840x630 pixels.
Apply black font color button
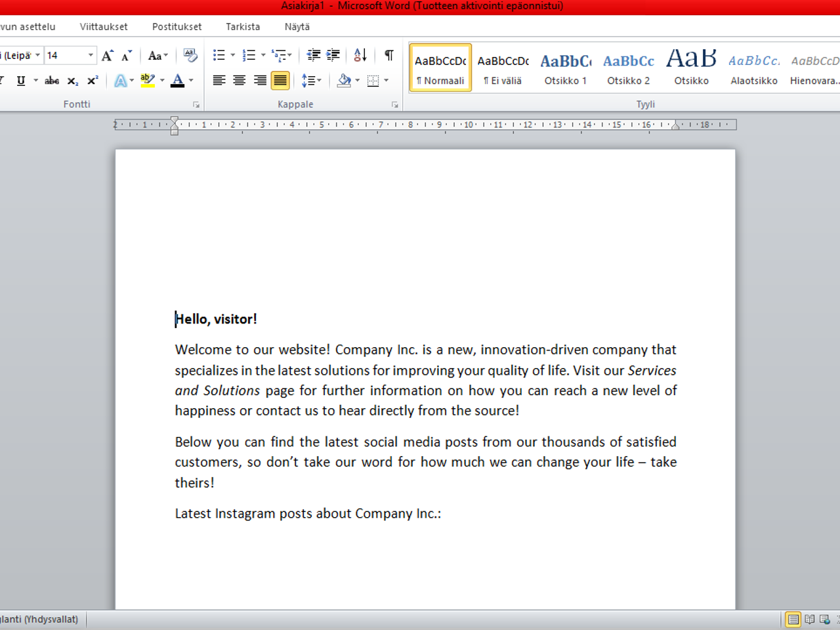(x=177, y=81)
